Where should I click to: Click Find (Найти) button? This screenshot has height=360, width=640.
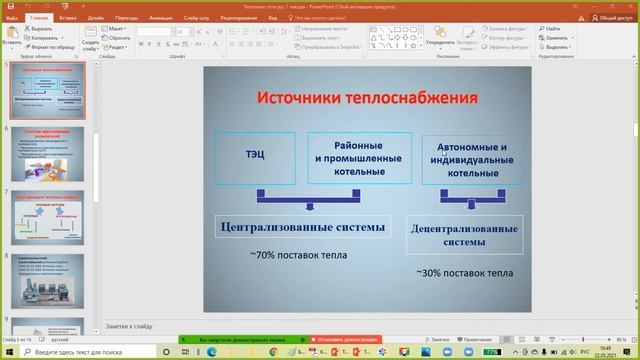point(549,29)
